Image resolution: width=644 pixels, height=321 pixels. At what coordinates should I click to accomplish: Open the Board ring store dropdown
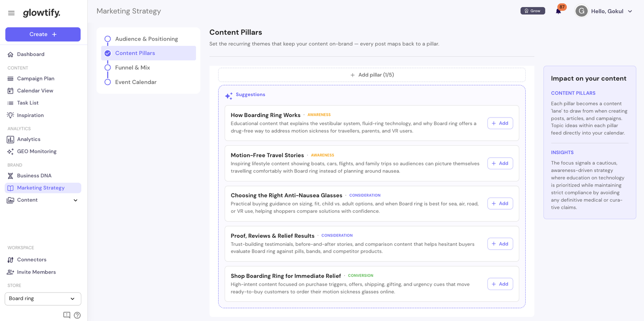click(43, 299)
